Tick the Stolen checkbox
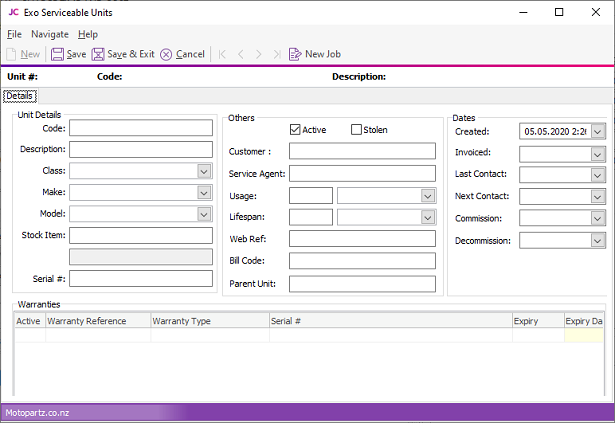This screenshot has width=615, height=423. point(356,130)
